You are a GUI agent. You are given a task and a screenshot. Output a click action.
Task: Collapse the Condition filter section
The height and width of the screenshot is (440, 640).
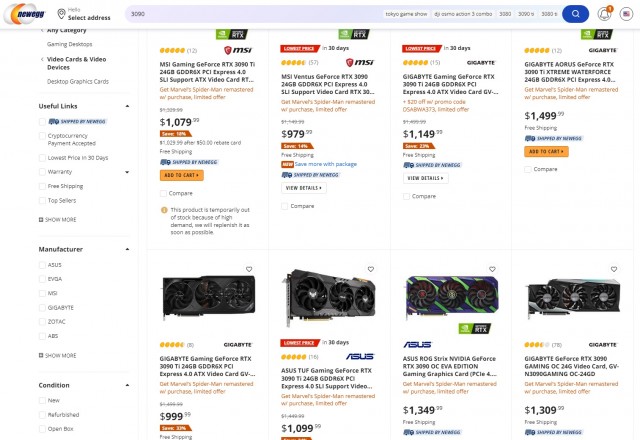127,385
